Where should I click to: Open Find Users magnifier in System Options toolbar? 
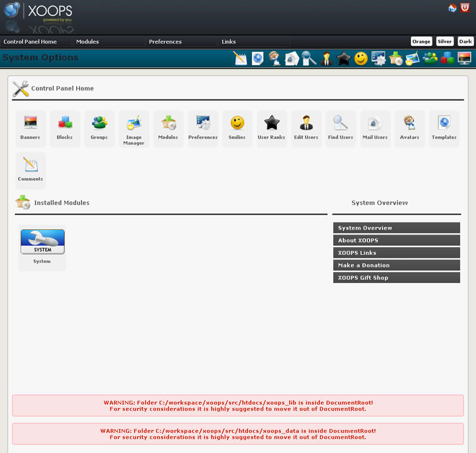pyautogui.click(x=309, y=58)
